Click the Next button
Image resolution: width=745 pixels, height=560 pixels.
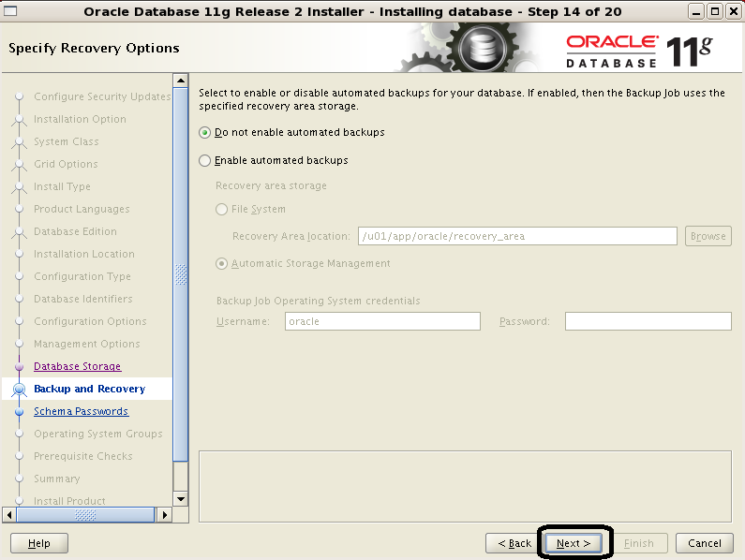click(x=573, y=543)
